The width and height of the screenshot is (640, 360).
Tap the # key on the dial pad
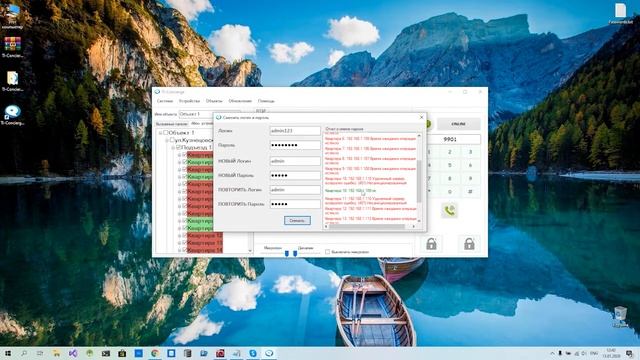pos(470,191)
